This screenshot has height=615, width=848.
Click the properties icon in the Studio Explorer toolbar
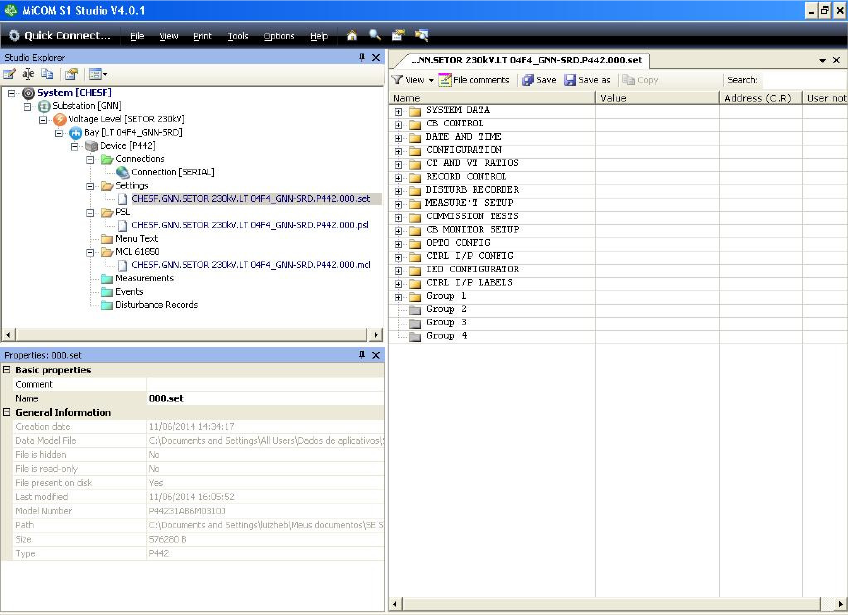tap(71, 74)
